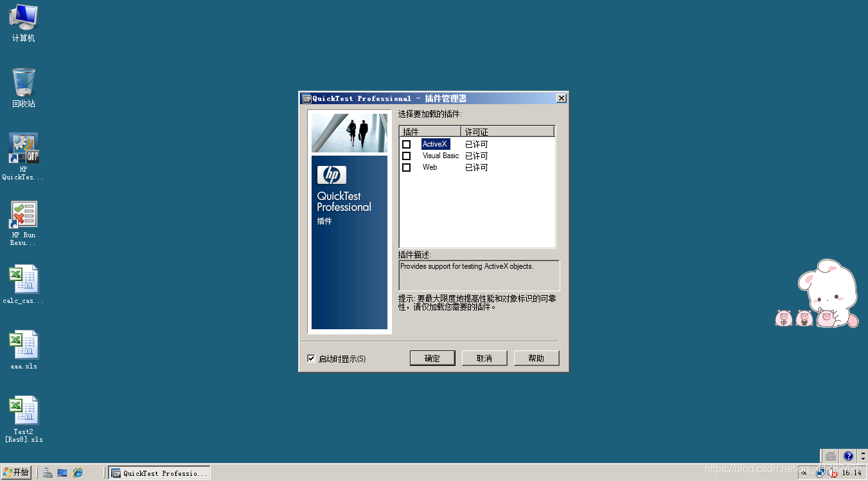Select the 回收站 recycle bin icon
The height and width of the screenshot is (481, 868).
[x=24, y=88]
